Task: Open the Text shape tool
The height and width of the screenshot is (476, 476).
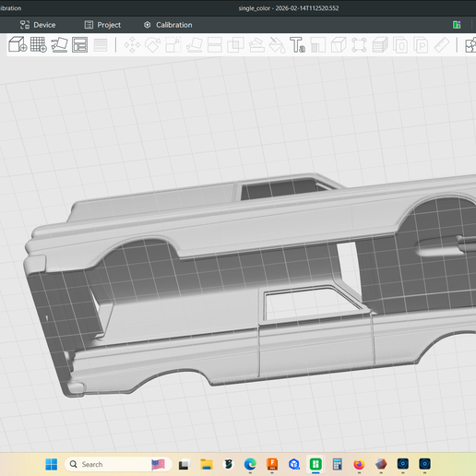Action: point(297,45)
